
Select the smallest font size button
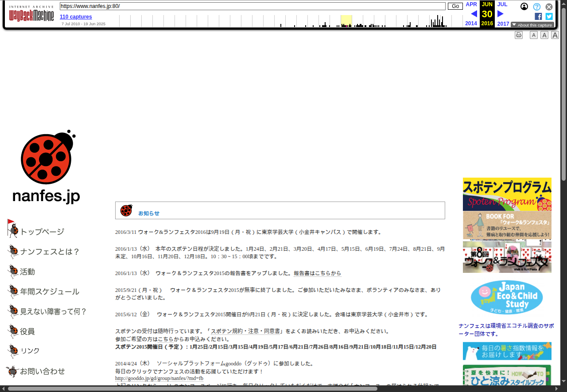click(534, 35)
